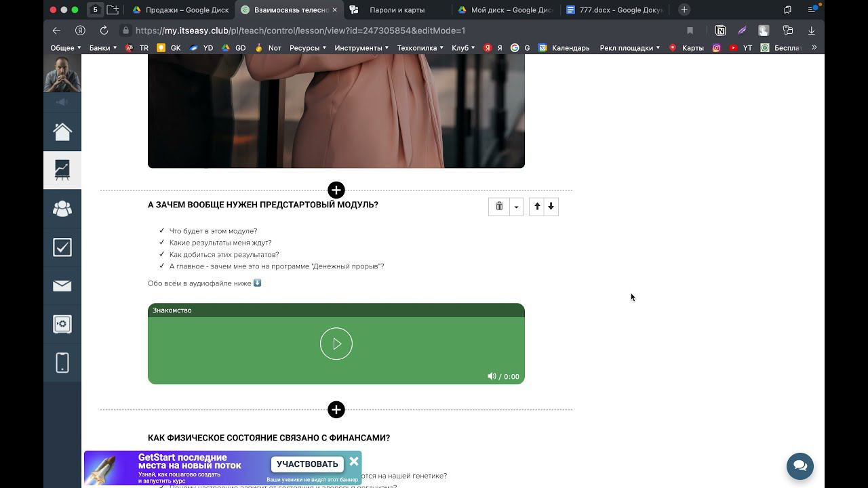Image resolution: width=868 pixels, height=488 pixels.
Task: Open the Notion extension icon
Action: 721,30
